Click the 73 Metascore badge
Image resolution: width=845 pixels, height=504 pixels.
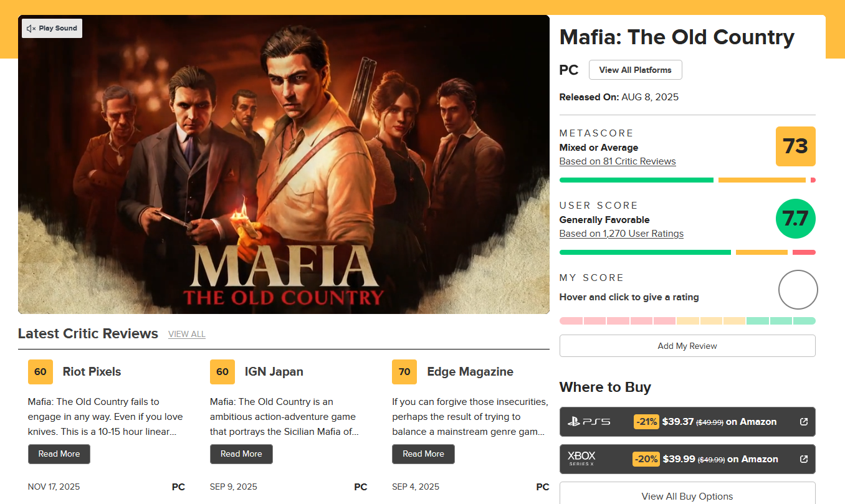pos(795,146)
